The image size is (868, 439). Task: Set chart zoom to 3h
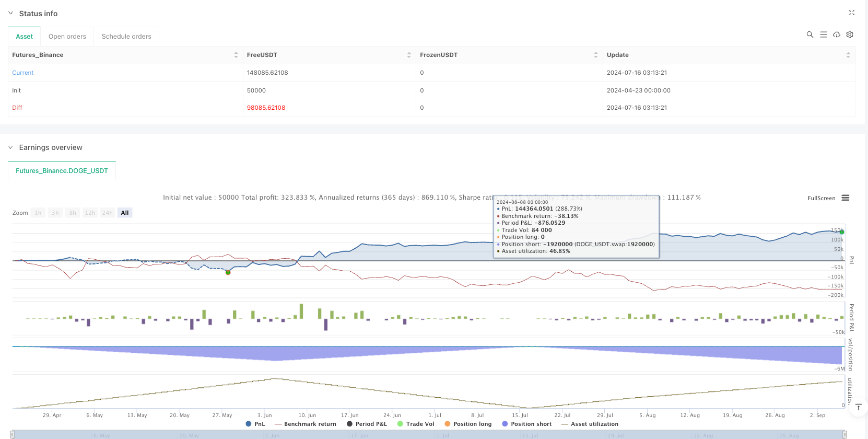click(55, 213)
